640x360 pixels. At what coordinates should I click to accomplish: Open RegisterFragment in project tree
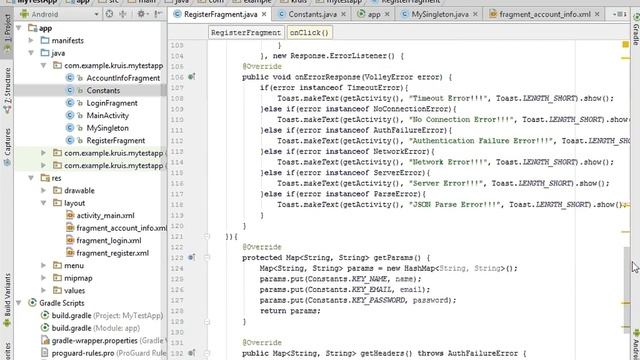116,140
